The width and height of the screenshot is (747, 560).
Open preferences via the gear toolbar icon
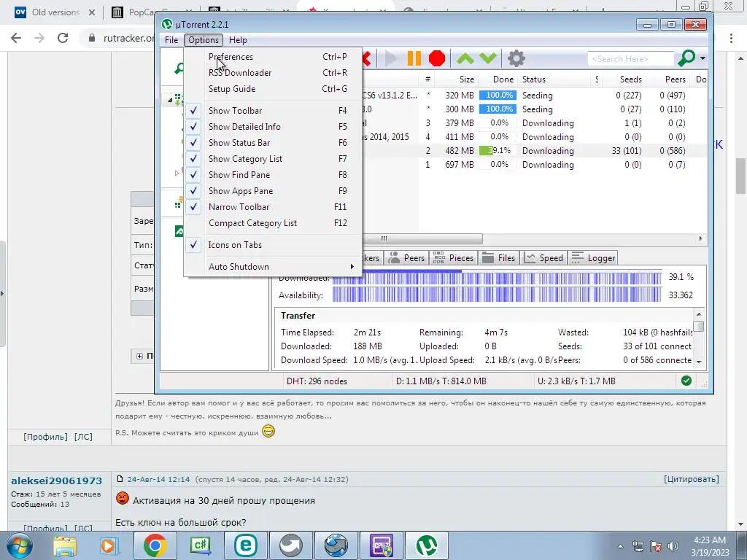pyautogui.click(x=516, y=58)
